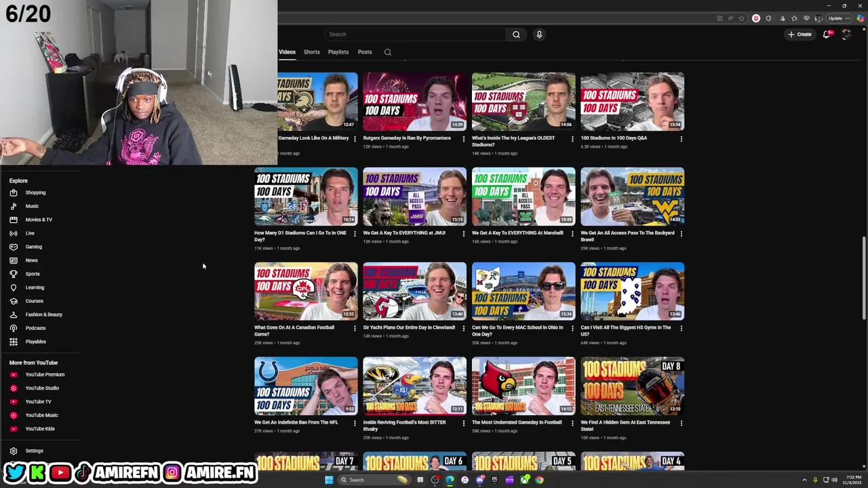Screen dimensions: 868x488
Task: Open the notifications bell
Action: click(827, 35)
